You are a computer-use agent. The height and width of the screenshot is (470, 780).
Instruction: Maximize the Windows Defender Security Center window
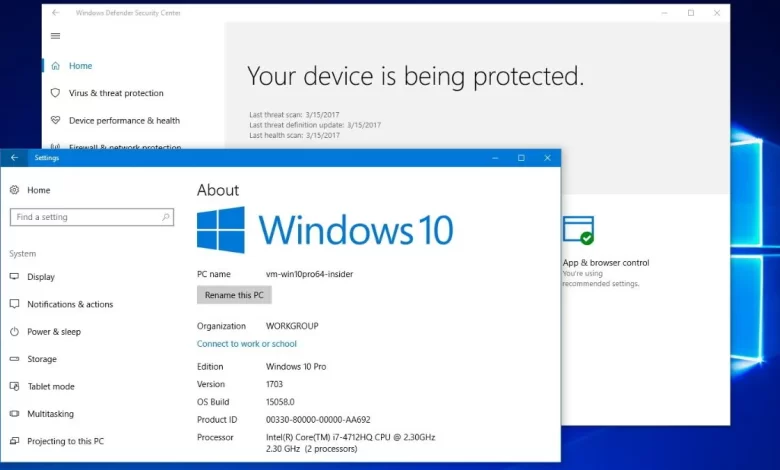click(691, 13)
